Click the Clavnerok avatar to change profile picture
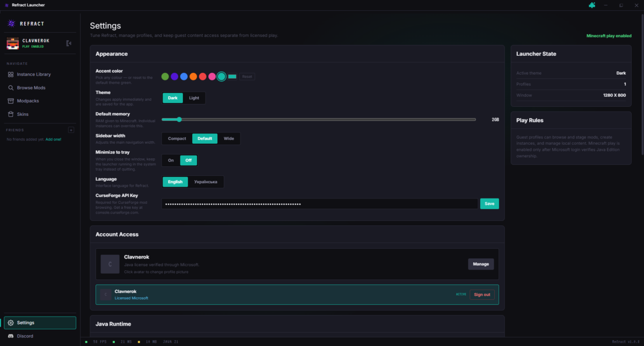This screenshot has height=346, width=644. (x=110, y=264)
